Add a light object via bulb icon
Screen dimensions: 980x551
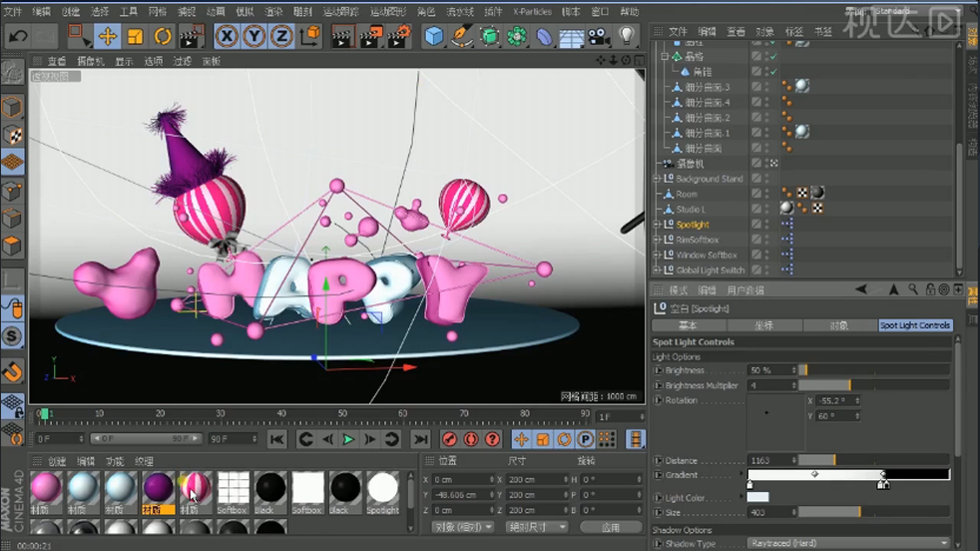pos(627,36)
